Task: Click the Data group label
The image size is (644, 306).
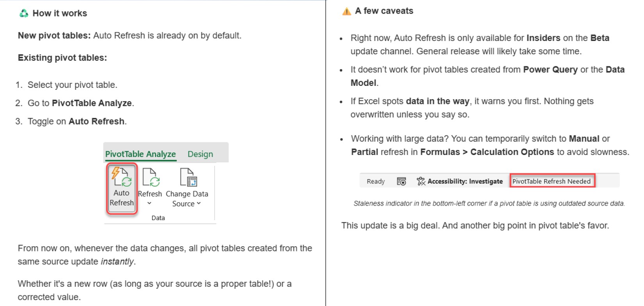Action: [x=158, y=218]
